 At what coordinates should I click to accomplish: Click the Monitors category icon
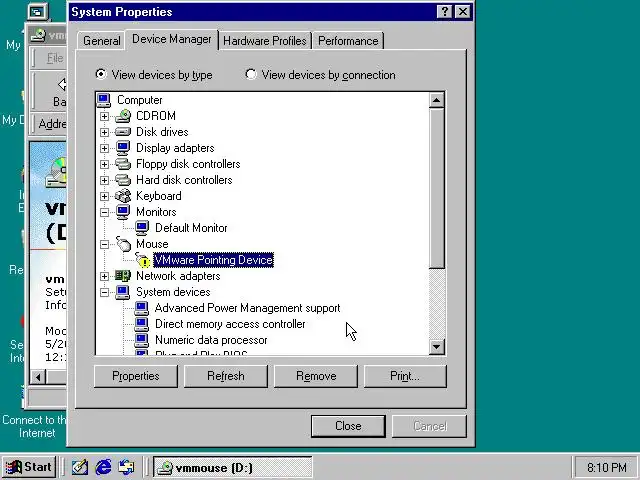tap(122, 212)
